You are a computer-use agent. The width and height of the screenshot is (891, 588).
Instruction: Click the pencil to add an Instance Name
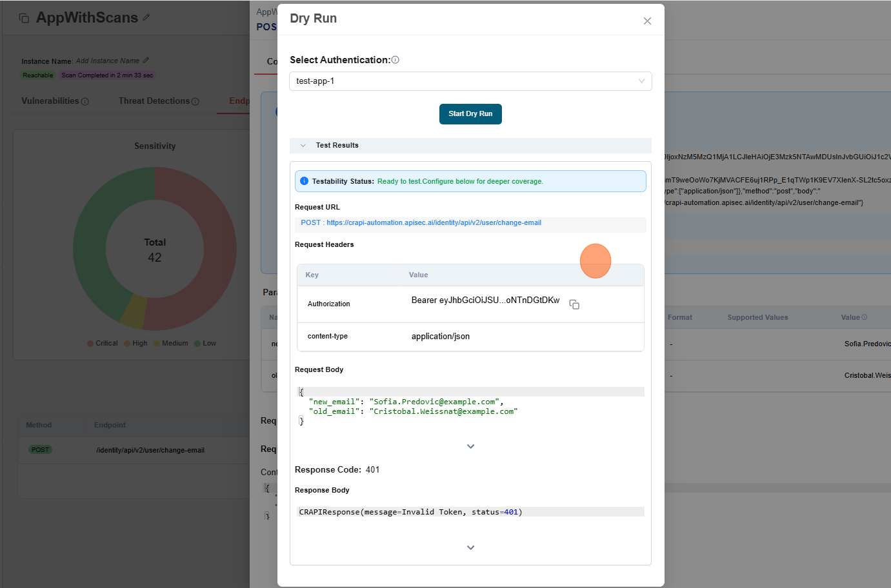pos(147,61)
